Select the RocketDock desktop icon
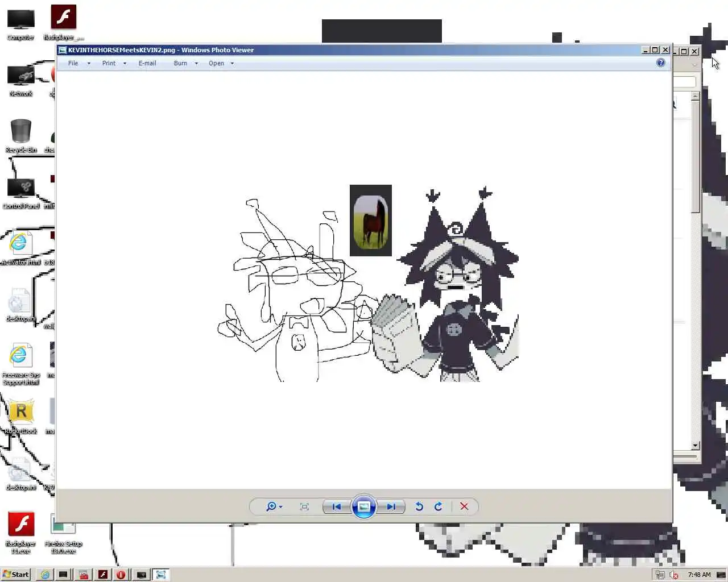The height and width of the screenshot is (582, 728). click(x=20, y=417)
